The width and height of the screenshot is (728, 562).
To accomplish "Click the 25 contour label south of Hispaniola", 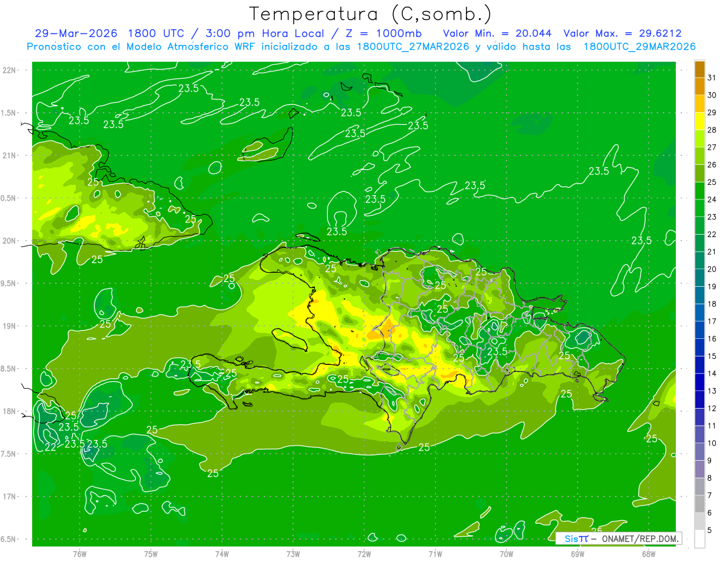I will tap(424, 447).
